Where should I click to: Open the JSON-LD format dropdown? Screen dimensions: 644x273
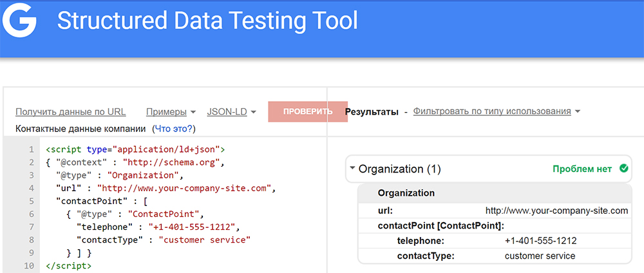[231, 111]
